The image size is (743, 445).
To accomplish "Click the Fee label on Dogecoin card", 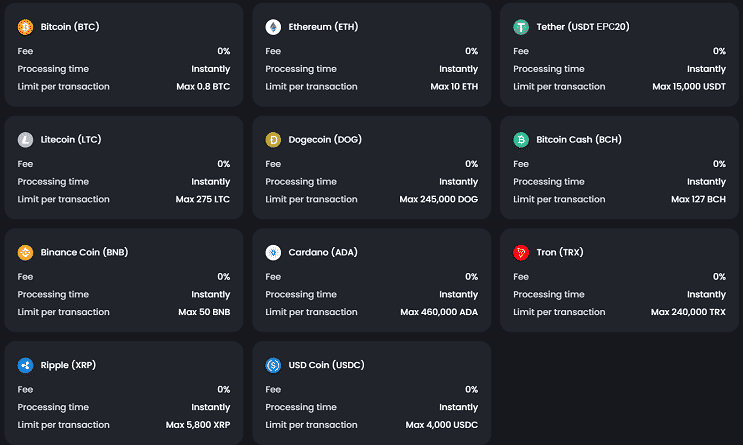I will (273, 164).
